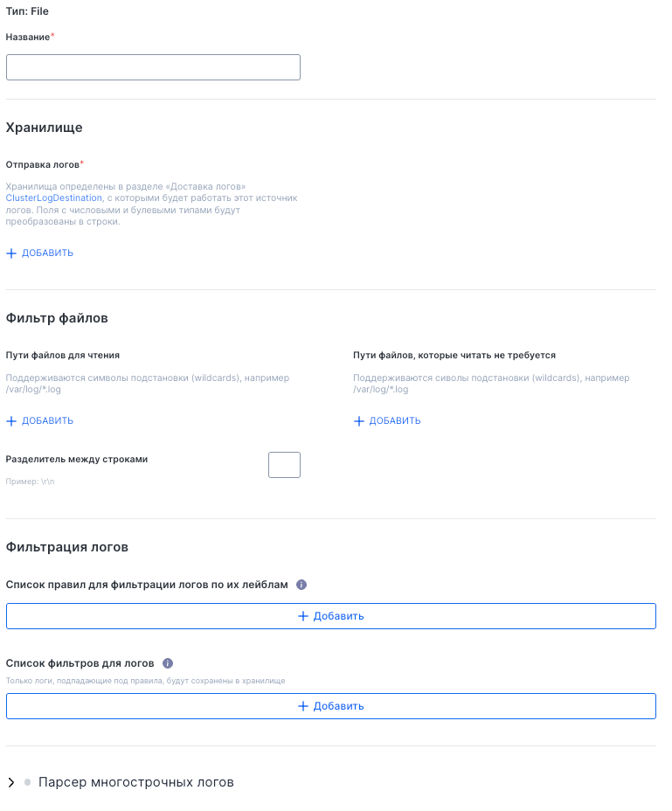Open the Парсер многострочных логов section title
The image size is (672, 811).
click(136, 783)
